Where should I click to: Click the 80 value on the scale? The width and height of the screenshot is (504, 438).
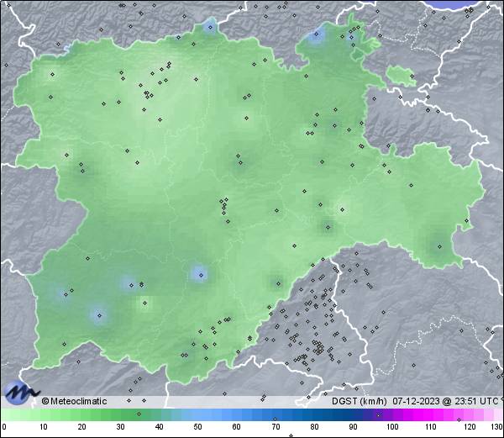click(x=314, y=427)
